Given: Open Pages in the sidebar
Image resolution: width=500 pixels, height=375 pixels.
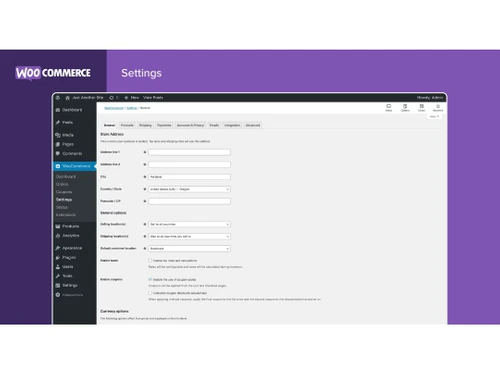Looking at the screenshot, I should tap(65, 144).
